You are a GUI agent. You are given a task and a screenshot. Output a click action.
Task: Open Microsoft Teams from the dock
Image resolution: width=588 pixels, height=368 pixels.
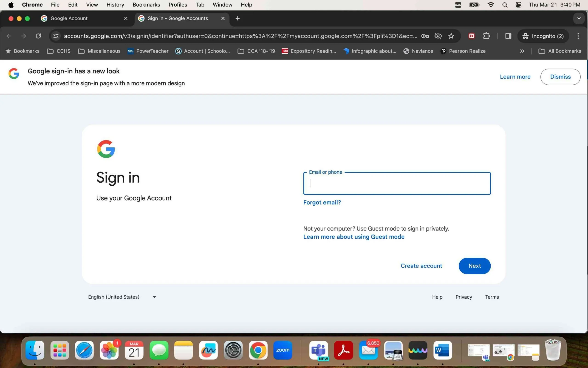(x=319, y=350)
